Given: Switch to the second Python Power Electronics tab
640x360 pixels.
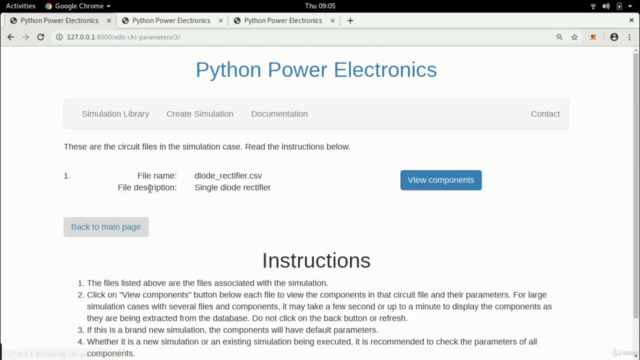Looking at the screenshot, I should pos(171,20).
